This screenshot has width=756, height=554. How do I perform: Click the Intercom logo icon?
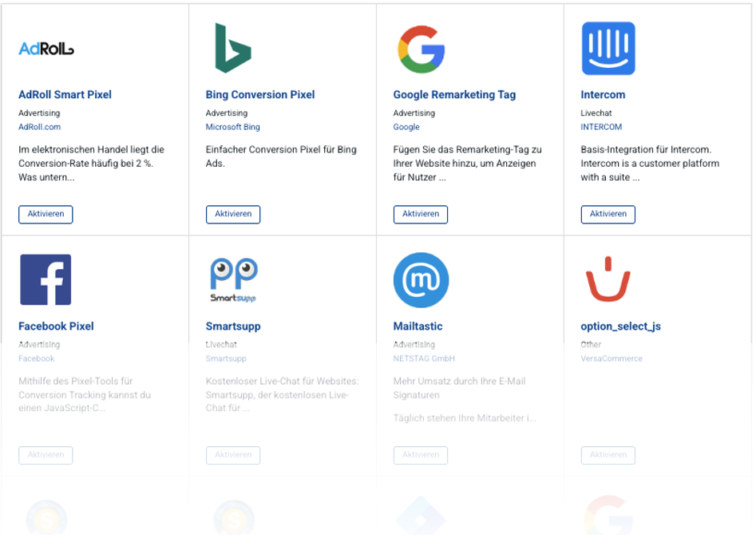click(608, 48)
